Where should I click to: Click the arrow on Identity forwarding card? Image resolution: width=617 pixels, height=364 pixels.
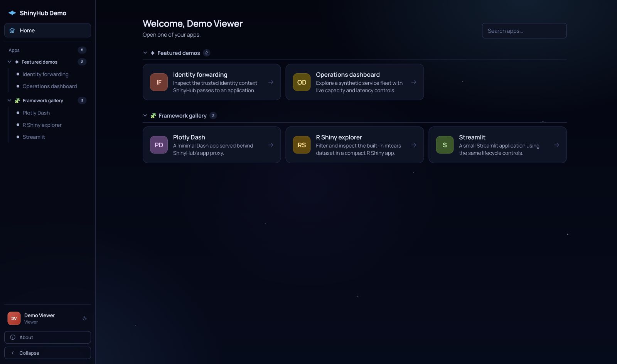[x=271, y=82]
